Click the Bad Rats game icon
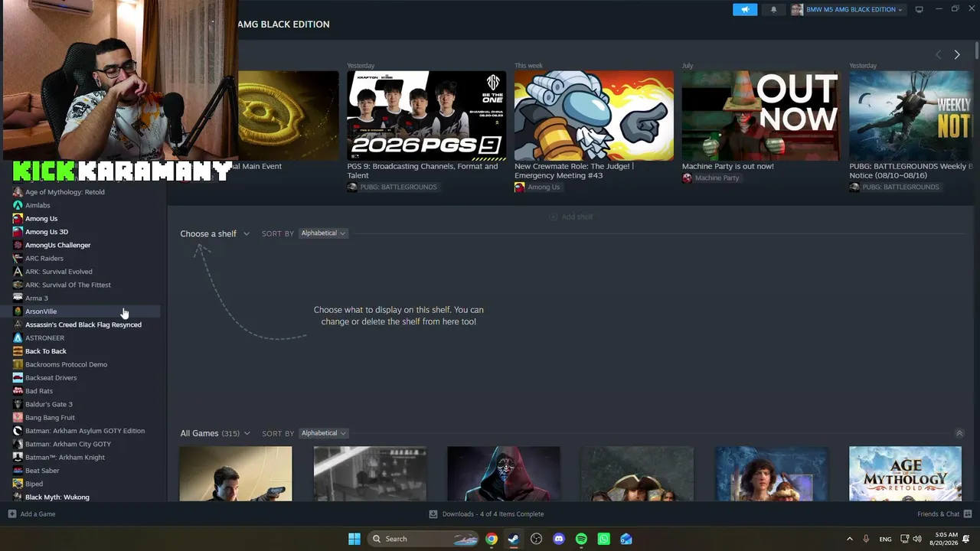Screen dimensions: 980x551 pyautogui.click(x=18, y=391)
